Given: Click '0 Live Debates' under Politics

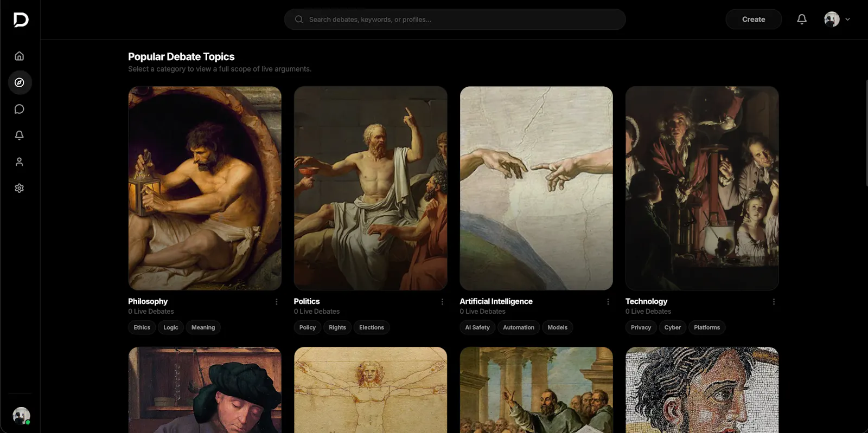Looking at the screenshot, I should (317, 312).
